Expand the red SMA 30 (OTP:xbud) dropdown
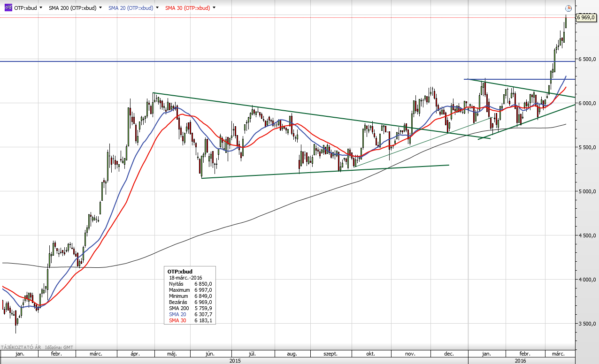The image size is (599, 364). pos(214,8)
